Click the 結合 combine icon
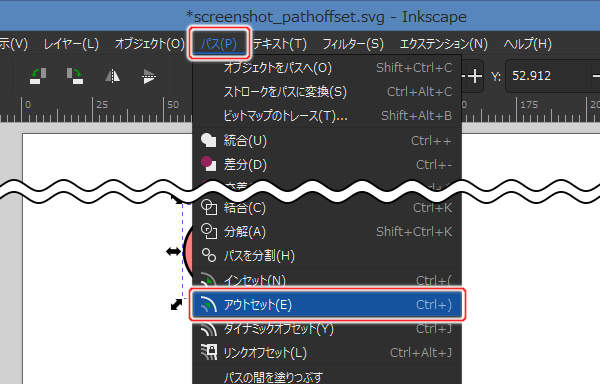Image resolution: width=600 pixels, height=384 pixels. click(209, 208)
